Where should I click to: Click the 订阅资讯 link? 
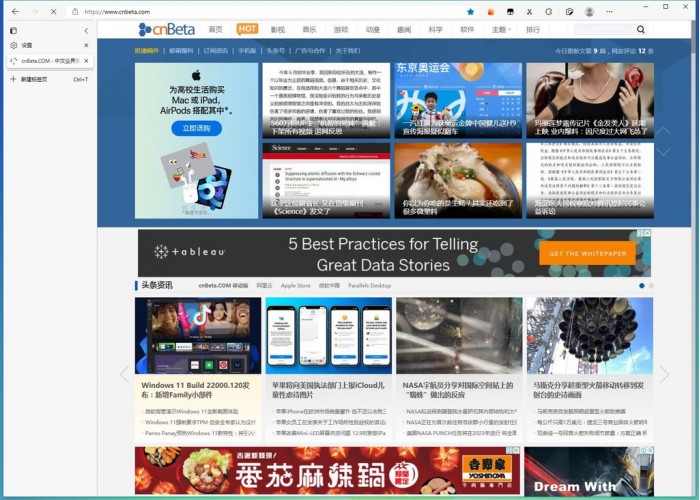216,51
